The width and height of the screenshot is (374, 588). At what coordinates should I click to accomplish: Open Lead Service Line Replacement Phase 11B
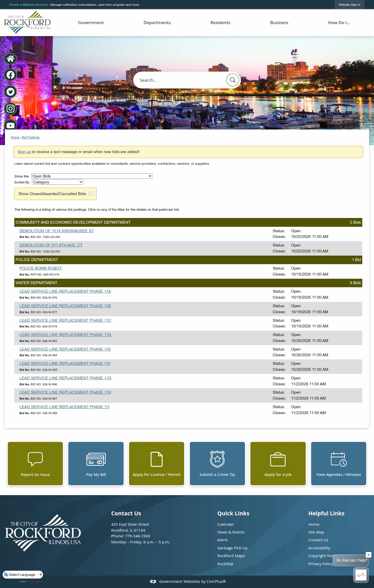coord(65,306)
